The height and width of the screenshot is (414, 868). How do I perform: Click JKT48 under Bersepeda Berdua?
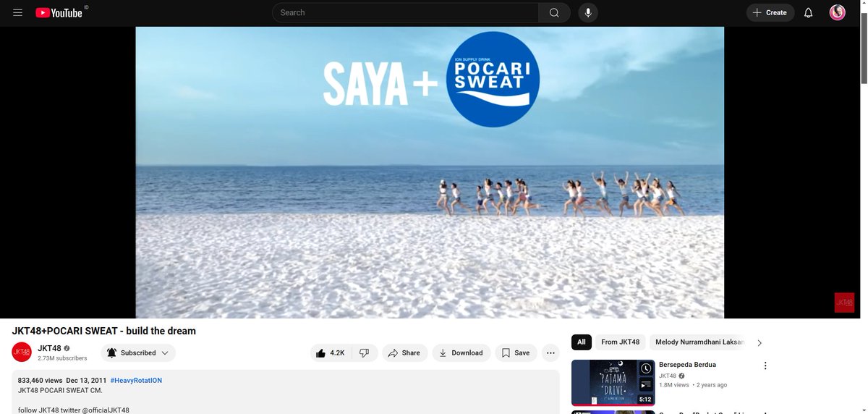(668, 376)
